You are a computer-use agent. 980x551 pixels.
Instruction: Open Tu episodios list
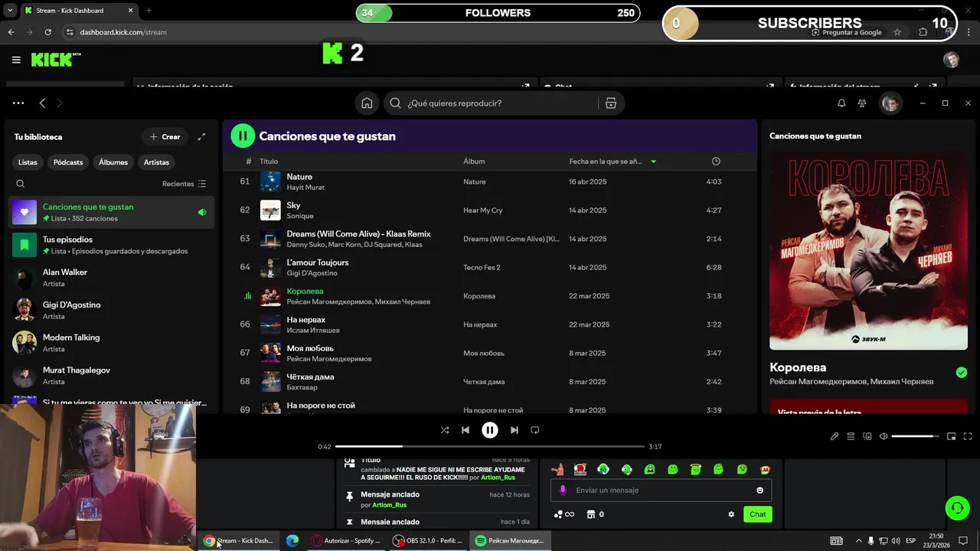[112, 245]
